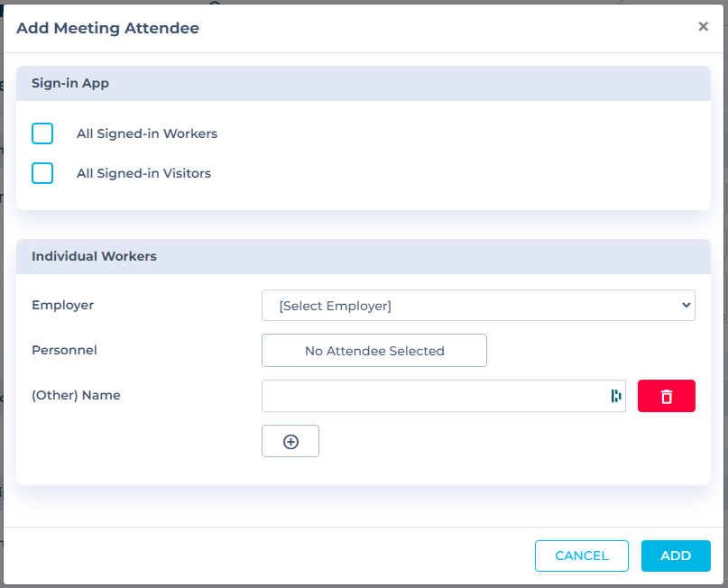Click the "All Signed-in Visitors" label text

tap(143, 173)
